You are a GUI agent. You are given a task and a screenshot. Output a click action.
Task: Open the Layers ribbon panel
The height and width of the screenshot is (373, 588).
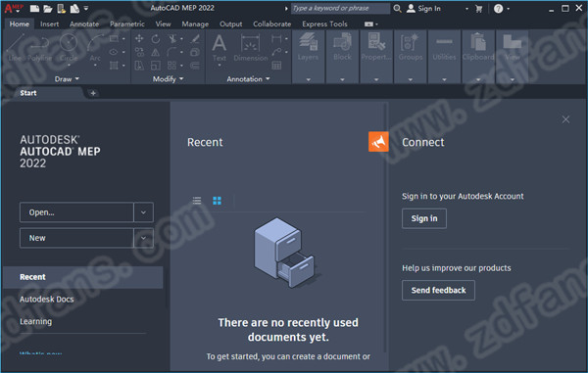[309, 56]
